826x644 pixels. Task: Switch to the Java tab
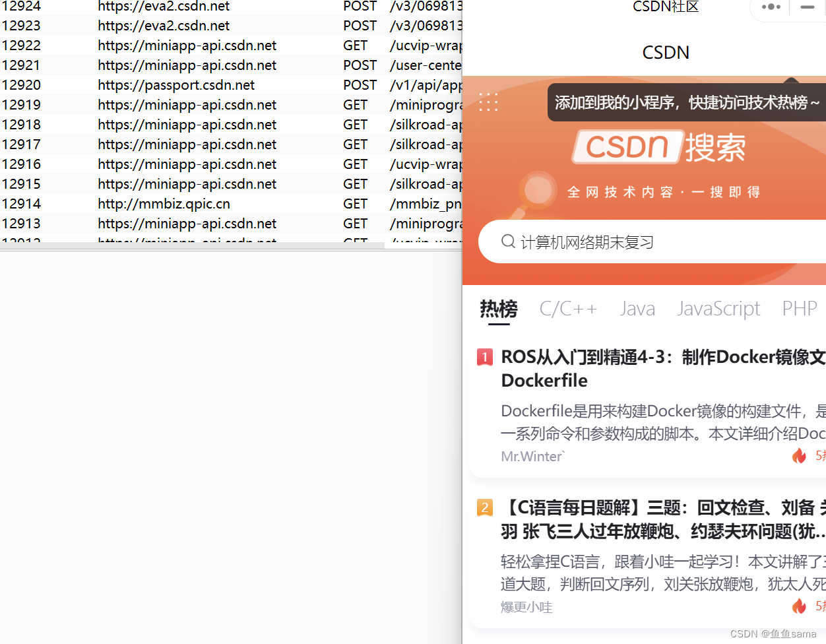pos(637,309)
